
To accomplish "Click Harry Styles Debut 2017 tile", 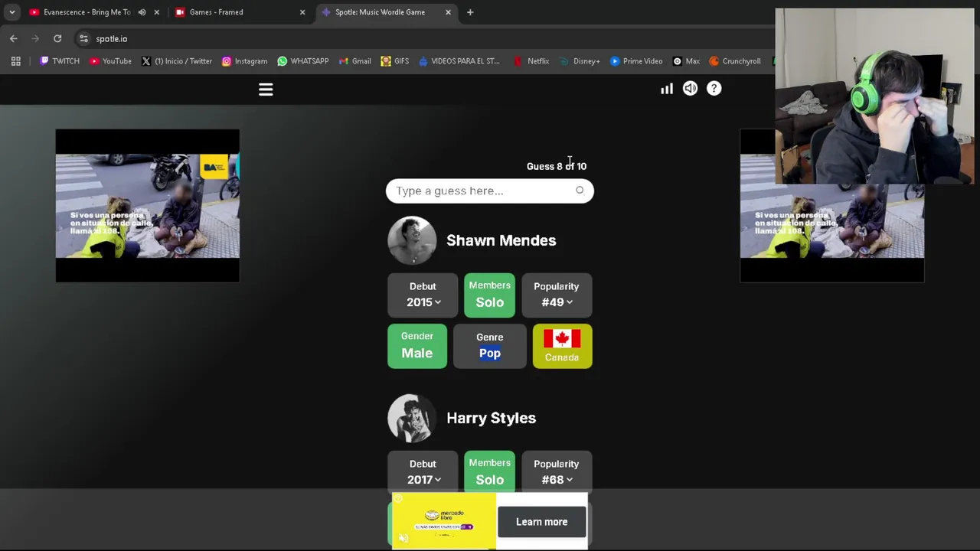I will 423,471.
